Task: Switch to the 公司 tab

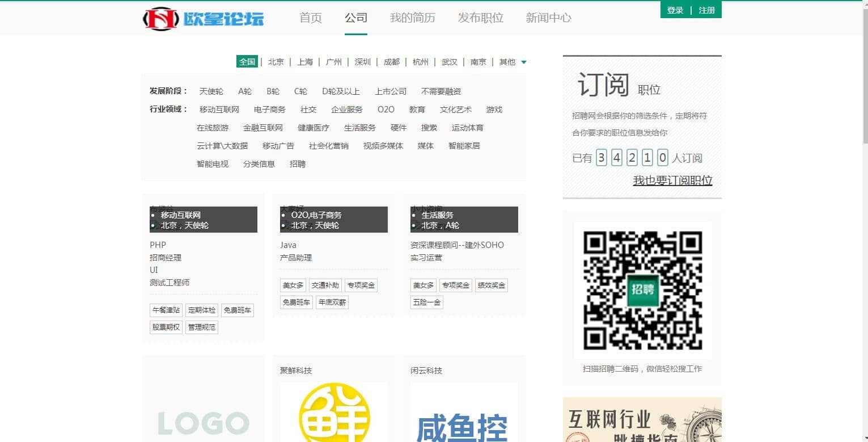Action: point(355,18)
